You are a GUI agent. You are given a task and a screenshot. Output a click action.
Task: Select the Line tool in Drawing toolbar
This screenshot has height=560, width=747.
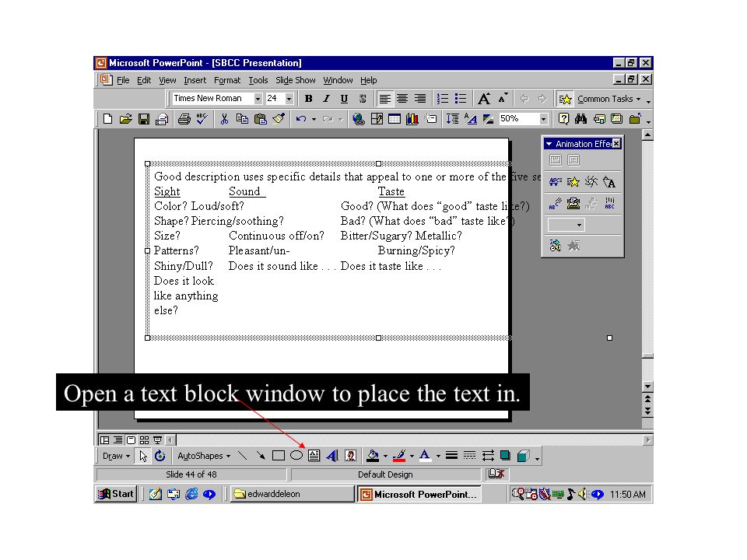click(243, 456)
